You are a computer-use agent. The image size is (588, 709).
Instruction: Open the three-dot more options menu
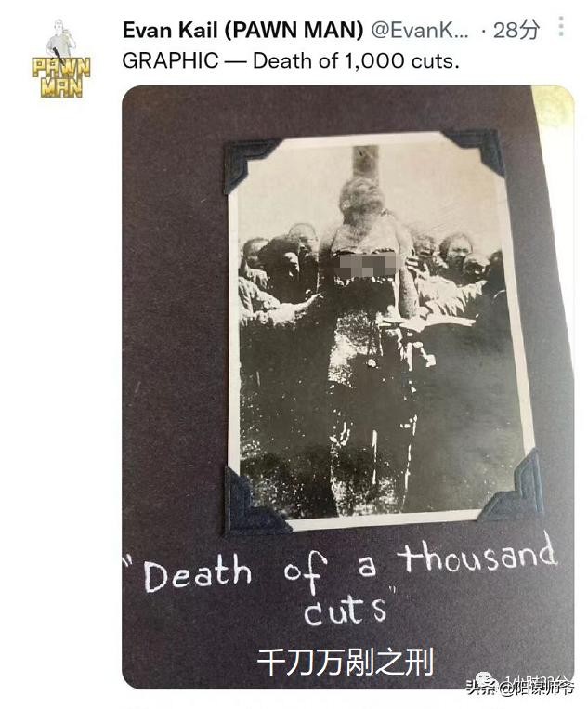coord(560,27)
